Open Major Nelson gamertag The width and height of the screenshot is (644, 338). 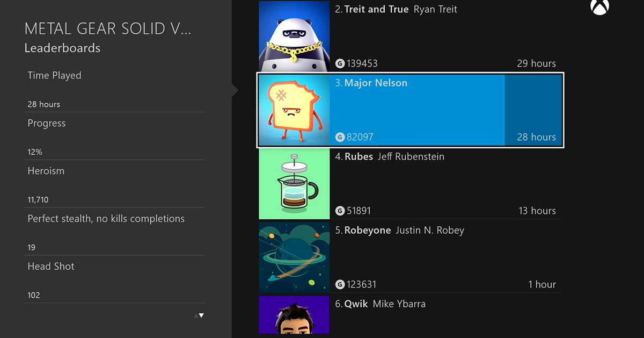[x=376, y=83]
